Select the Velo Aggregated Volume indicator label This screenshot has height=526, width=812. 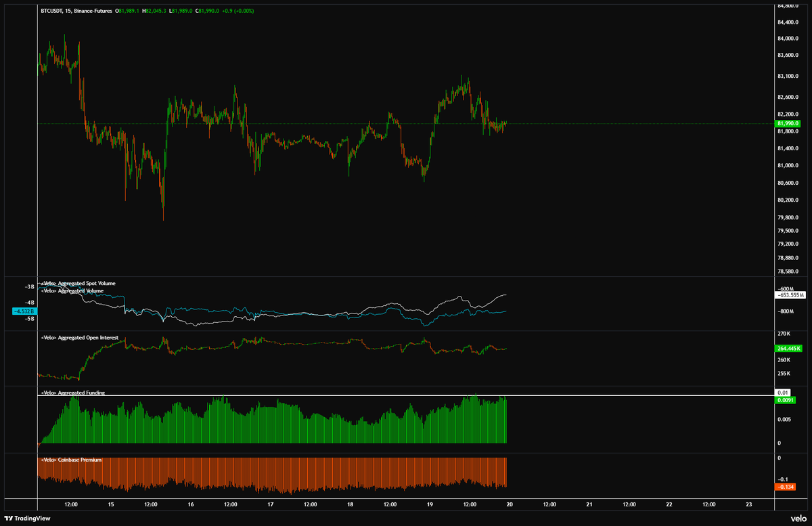coord(72,290)
